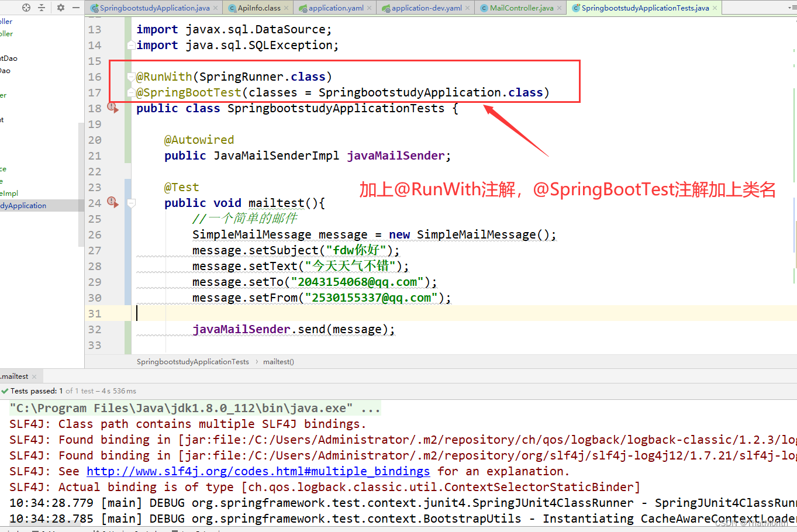Switch to MailController.java tab
Image resolution: width=797 pixels, height=532 pixels.
(521, 8)
